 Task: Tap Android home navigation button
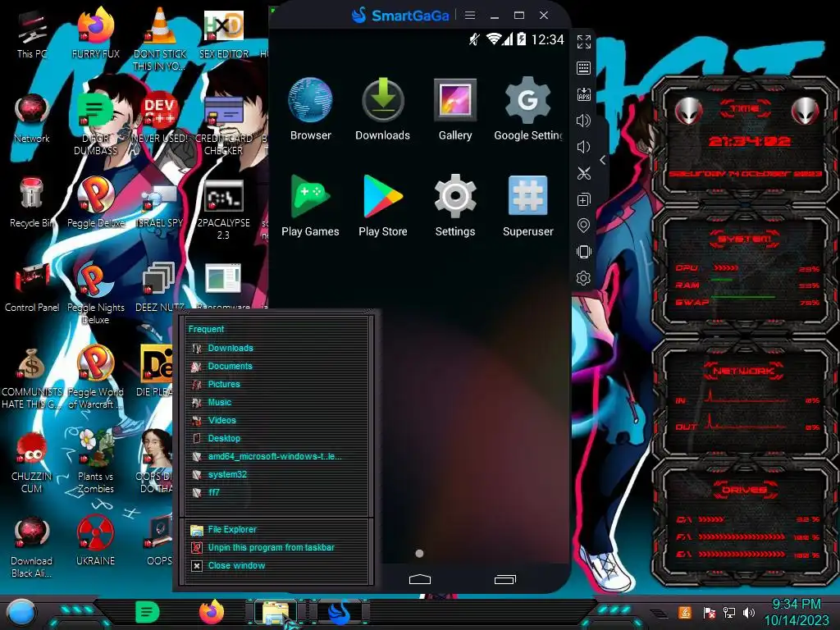(419, 579)
